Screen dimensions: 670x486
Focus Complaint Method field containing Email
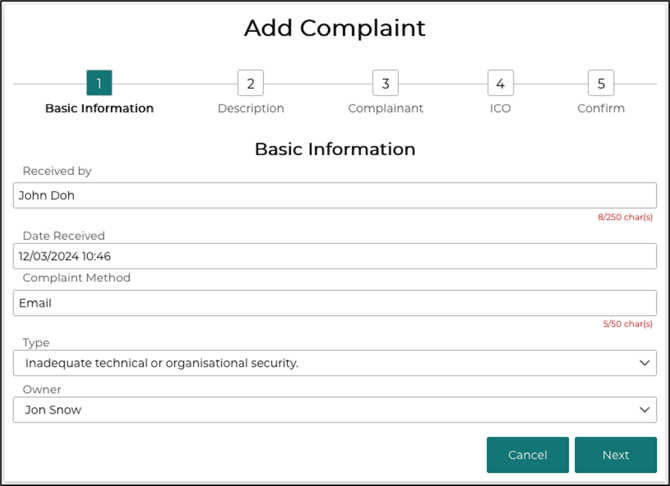tap(335, 303)
